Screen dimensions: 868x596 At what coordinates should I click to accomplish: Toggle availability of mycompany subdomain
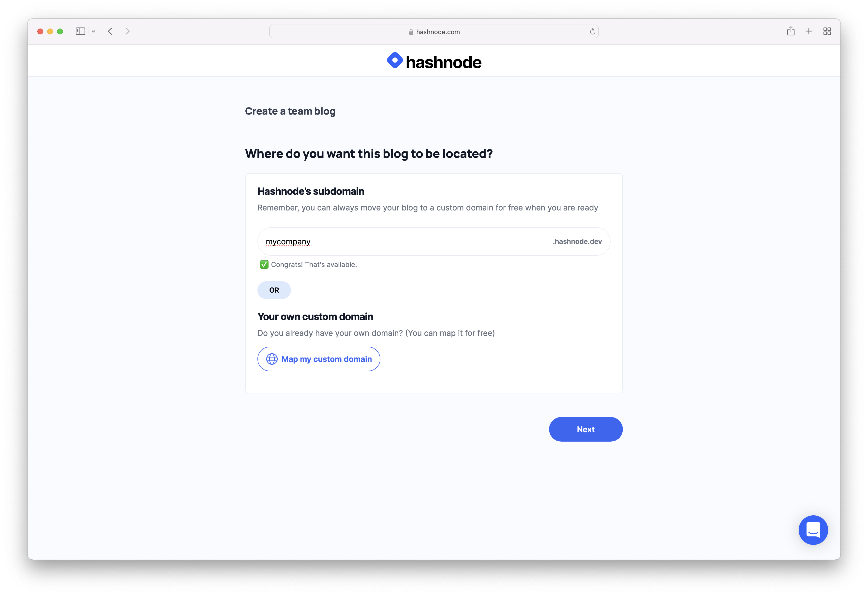(x=263, y=264)
